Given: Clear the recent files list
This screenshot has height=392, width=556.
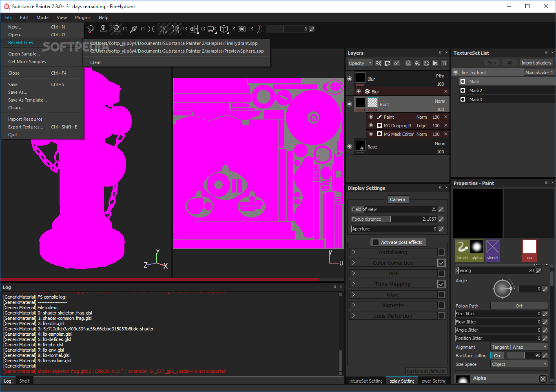Looking at the screenshot, I should click(95, 62).
